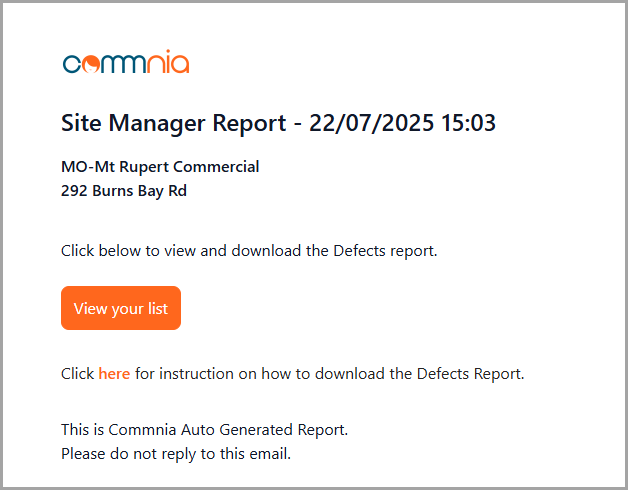628x490 pixels.
Task: Click the blue "c" letter starting the logo
Action: tap(72, 64)
